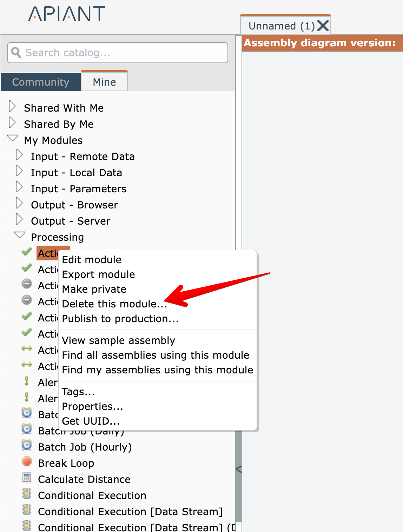Open the Mine catalog tab
403x532 pixels.
click(x=104, y=82)
